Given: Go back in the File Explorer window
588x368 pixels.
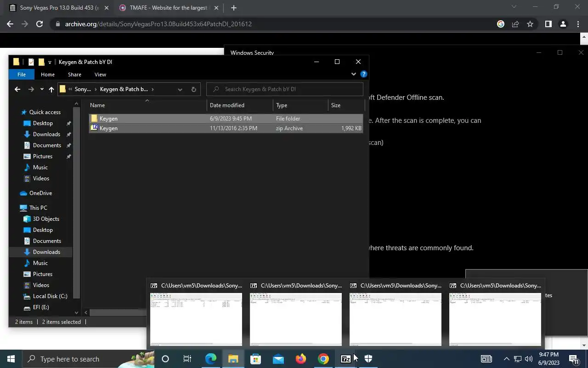Looking at the screenshot, I should (x=17, y=89).
